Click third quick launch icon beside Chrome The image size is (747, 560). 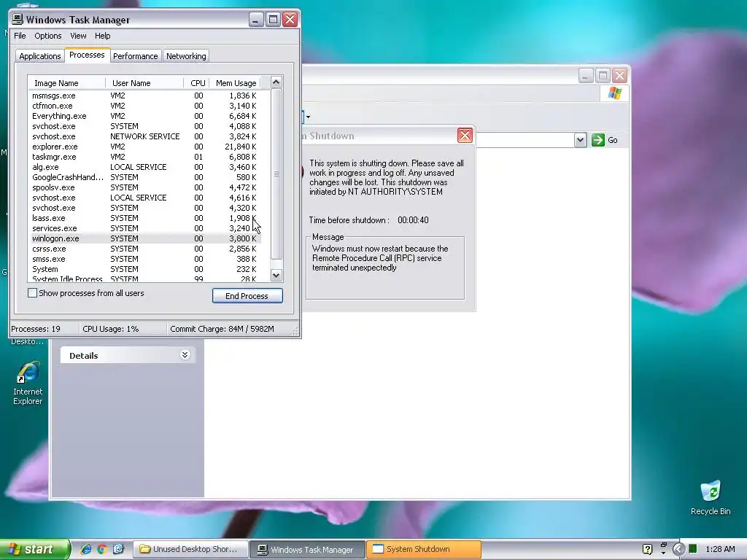click(x=118, y=549)
